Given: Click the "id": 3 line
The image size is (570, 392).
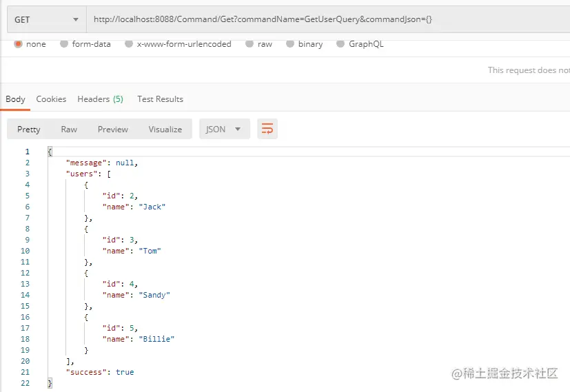Looking at the screenshot, I should click(120, 240).
